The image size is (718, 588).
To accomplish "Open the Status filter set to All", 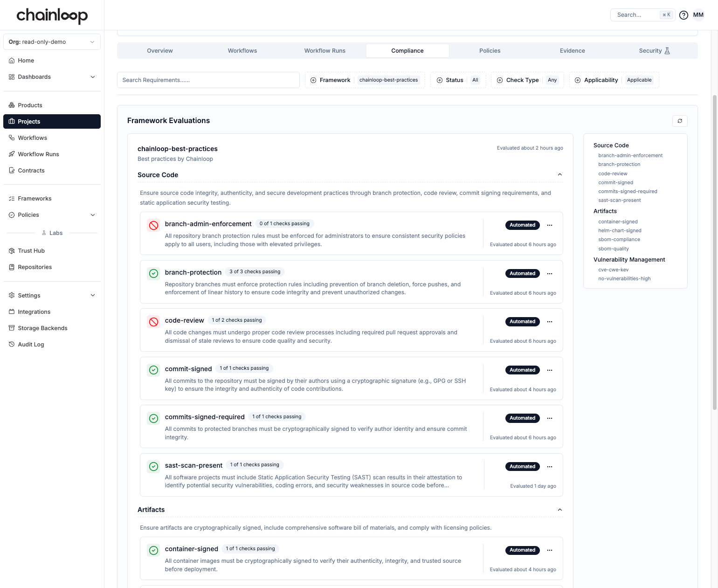I will coord(458,80).
